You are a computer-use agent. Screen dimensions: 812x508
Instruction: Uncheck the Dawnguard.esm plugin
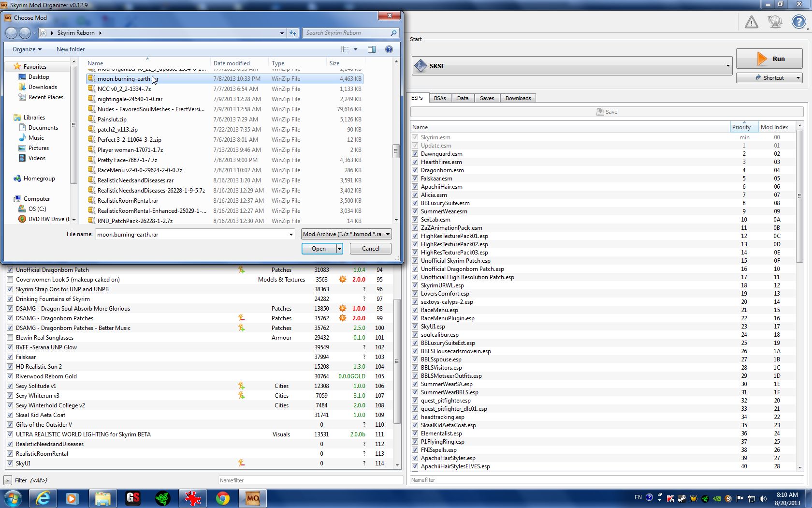[415, 154]
